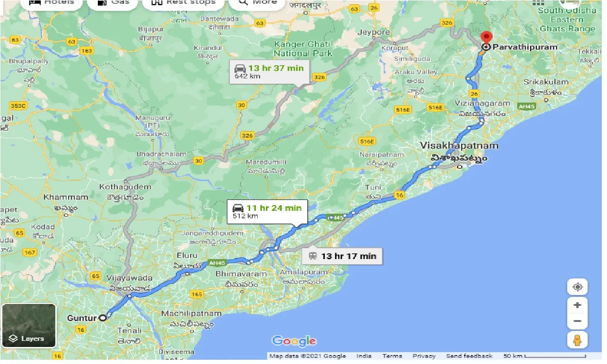The image size is (607, 364).
Task: Click the show your location button
Action: pyautogui.click(x=577, y=287)
